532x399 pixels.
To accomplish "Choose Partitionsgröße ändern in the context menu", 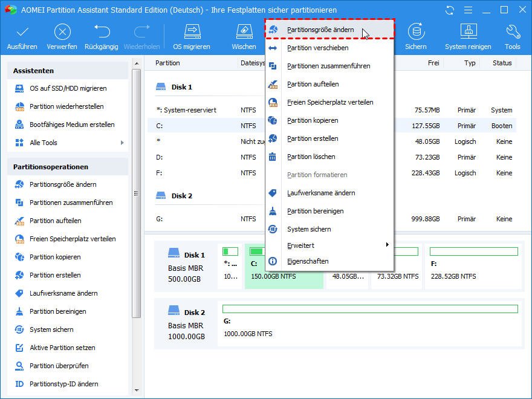I will 329,30.
